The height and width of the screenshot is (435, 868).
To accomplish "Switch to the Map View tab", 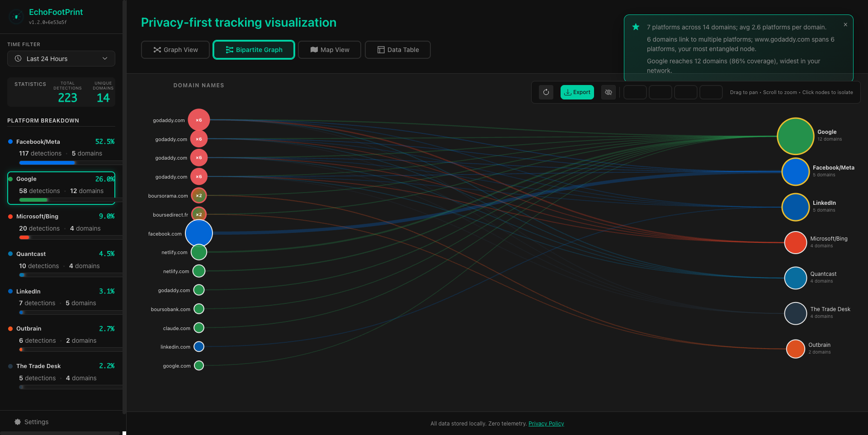I will coord(329,50).
